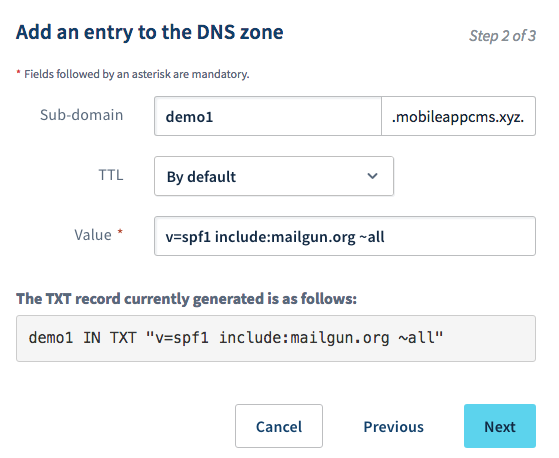Click the Sub-domain field containing demo1

tap(268, 116)
